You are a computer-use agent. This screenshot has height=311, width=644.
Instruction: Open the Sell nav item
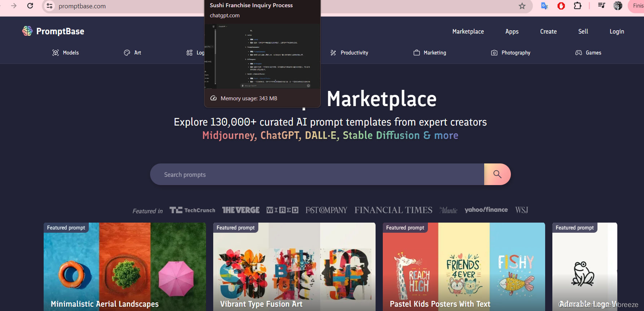583,31
